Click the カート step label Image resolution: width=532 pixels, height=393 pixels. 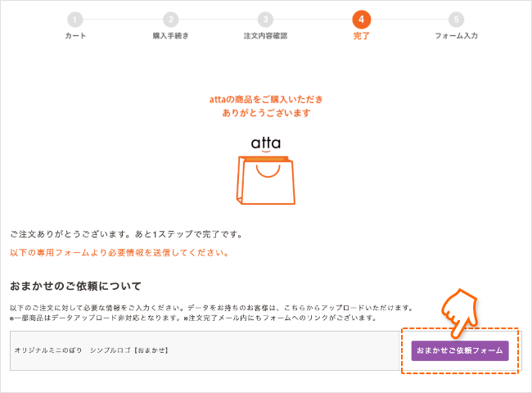75,36
